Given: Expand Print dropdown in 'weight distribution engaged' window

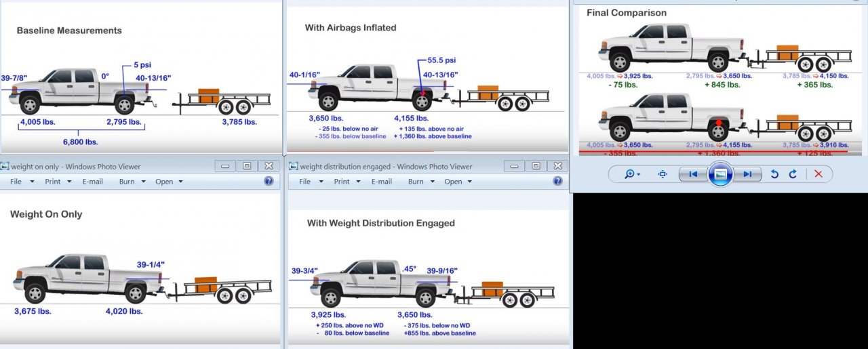Looking at the screenshot, I should click(x=346, y=182).
